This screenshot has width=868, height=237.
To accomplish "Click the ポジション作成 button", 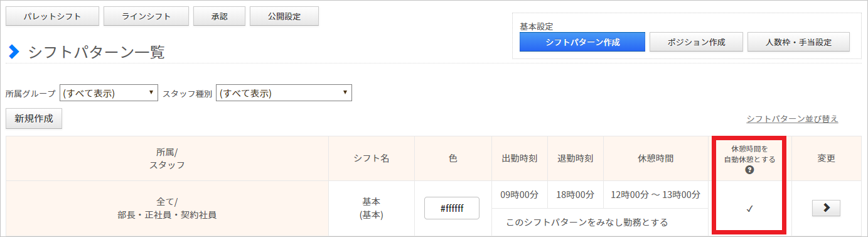I will coord(696,42).
